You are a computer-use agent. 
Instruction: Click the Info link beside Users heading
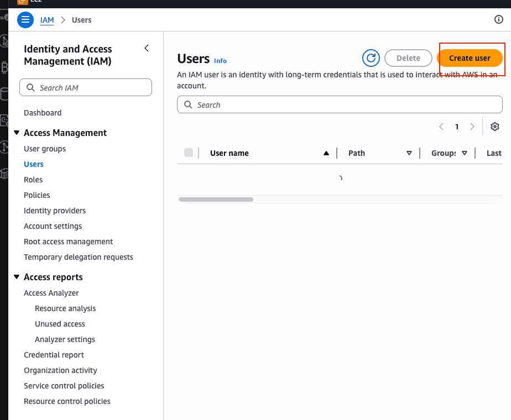click(220, 61)
